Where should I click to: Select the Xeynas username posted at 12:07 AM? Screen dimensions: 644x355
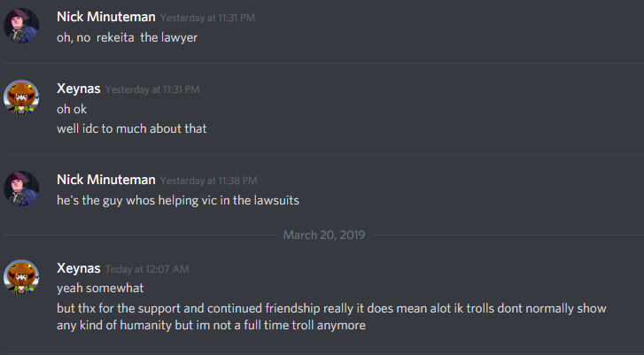coord(78,267)
